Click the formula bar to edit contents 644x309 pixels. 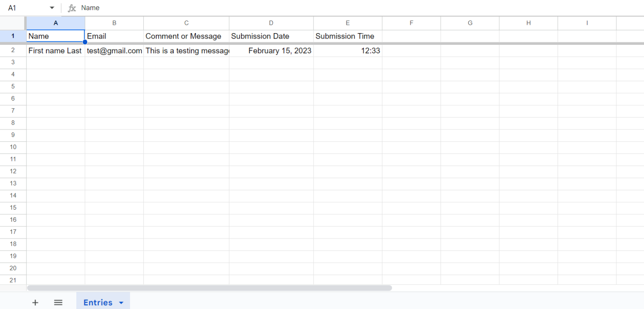168,8
